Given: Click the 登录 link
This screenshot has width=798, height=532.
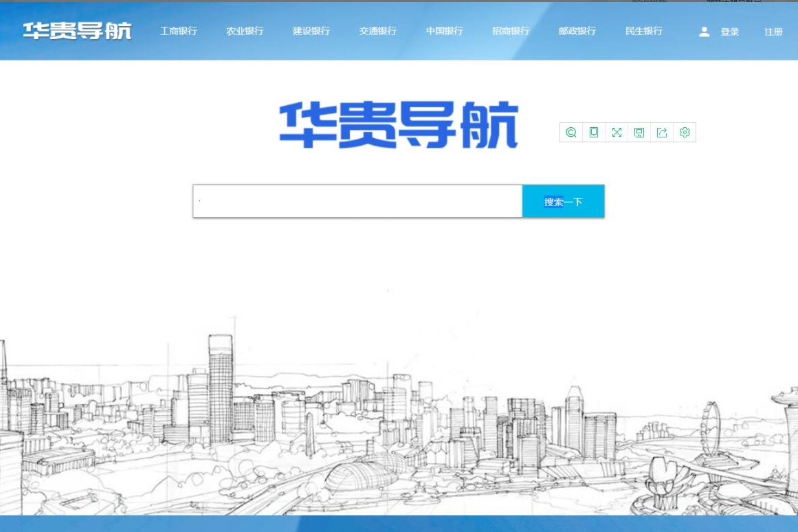Looking at the screenshot, I should click(x=729, y=31).
